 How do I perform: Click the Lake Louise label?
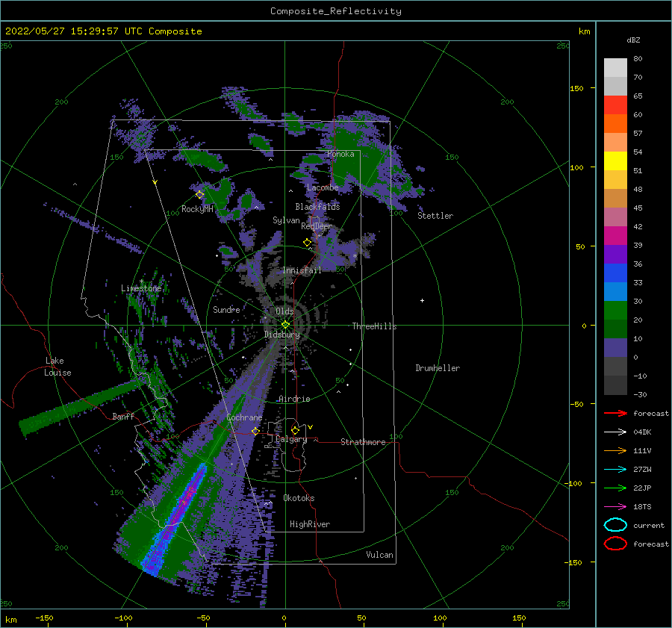(57, 367)
